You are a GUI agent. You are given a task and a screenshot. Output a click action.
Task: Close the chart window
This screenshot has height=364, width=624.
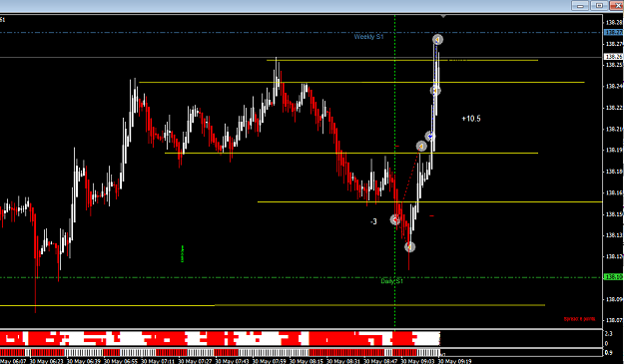(x=617, y=6)
